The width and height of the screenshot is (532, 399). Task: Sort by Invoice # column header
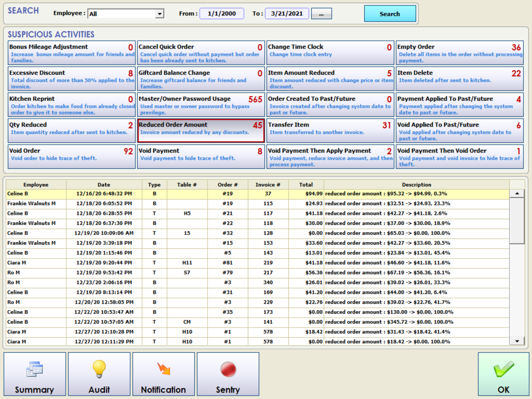(x=268, y=185)
